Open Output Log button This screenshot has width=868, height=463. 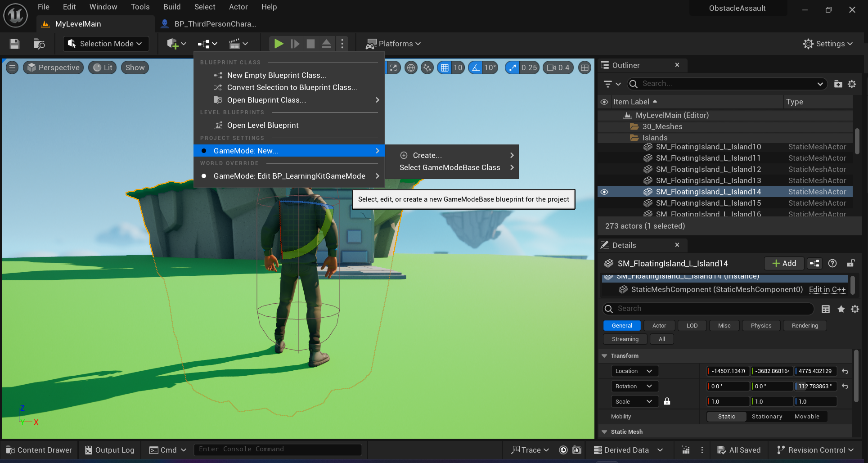110,450
